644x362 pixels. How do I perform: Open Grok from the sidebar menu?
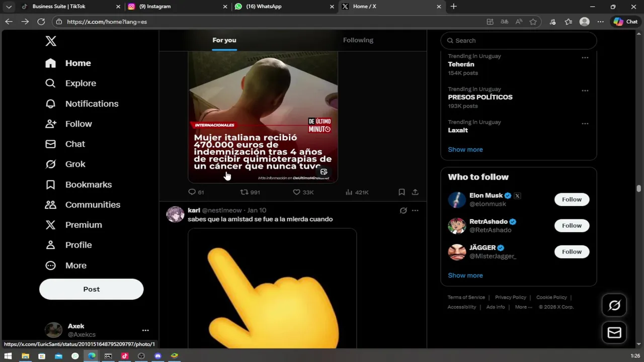click(65, 164)
